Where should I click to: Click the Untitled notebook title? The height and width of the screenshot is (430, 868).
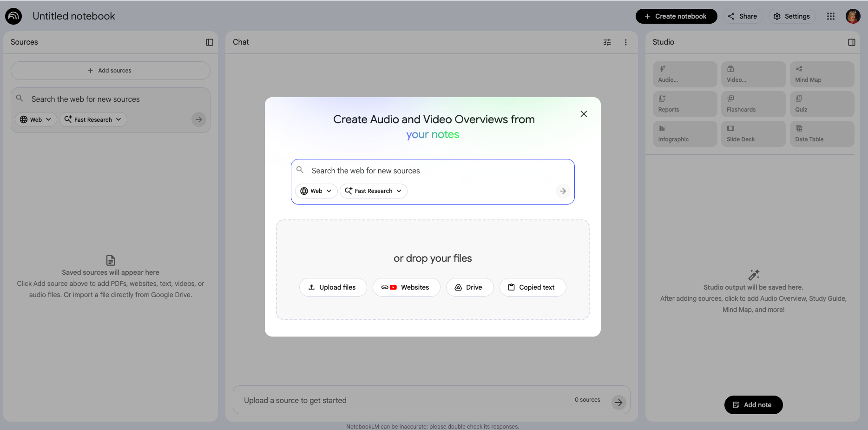point(74,16)
